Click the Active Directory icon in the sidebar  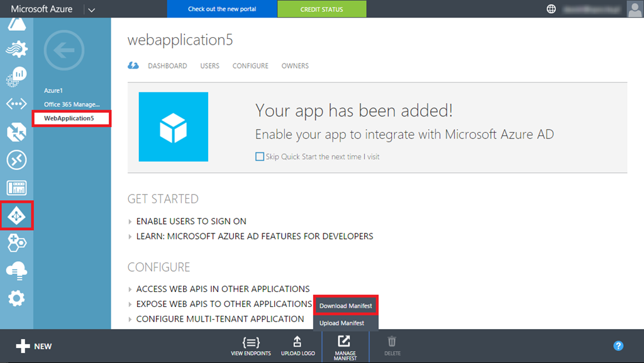tap(16, 216)
